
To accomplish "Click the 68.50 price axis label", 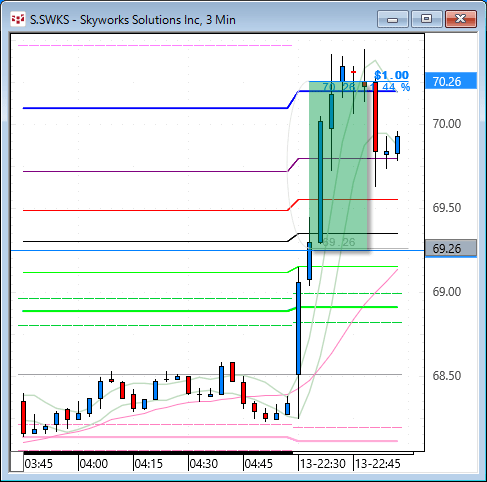I will click(447, 376).
